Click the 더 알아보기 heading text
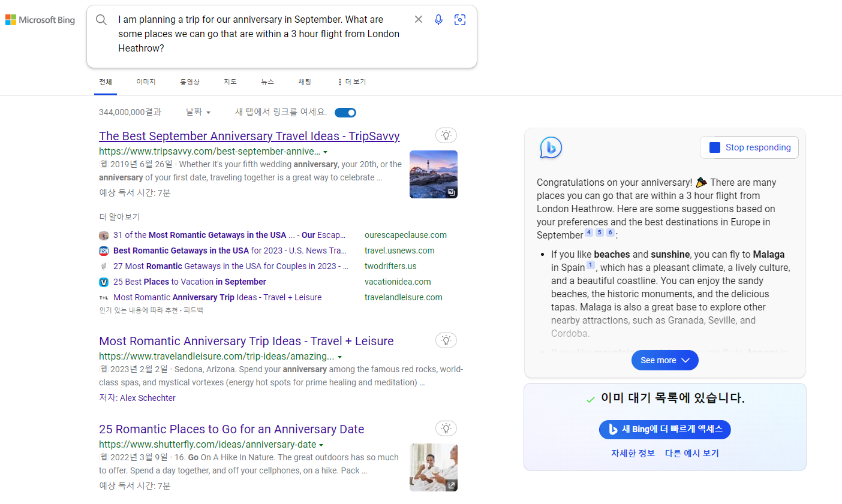The image size is (842, 504). [x=119, y=217]
